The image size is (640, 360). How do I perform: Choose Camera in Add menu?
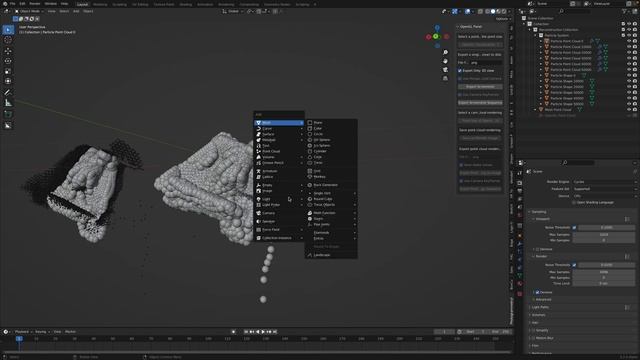(279, 213)
